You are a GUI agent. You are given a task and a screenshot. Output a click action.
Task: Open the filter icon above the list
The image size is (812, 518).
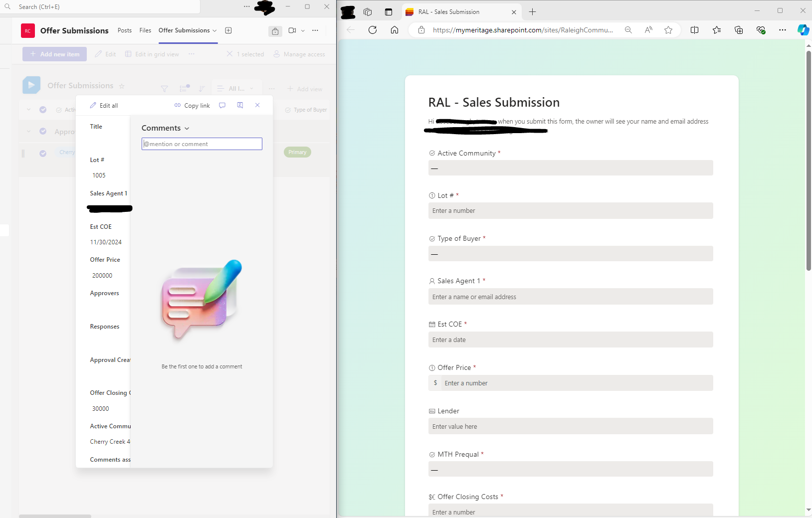coord(165,89)
